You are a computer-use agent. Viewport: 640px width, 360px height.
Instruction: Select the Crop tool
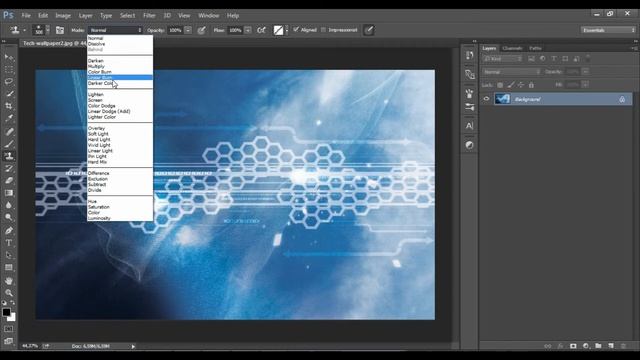[9, 106]
